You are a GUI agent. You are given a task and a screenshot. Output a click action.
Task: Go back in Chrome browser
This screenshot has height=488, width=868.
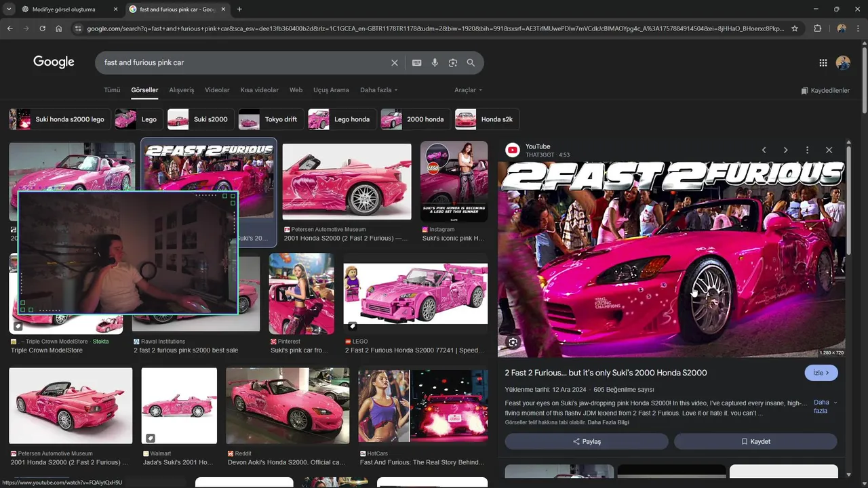click(9, 28)
